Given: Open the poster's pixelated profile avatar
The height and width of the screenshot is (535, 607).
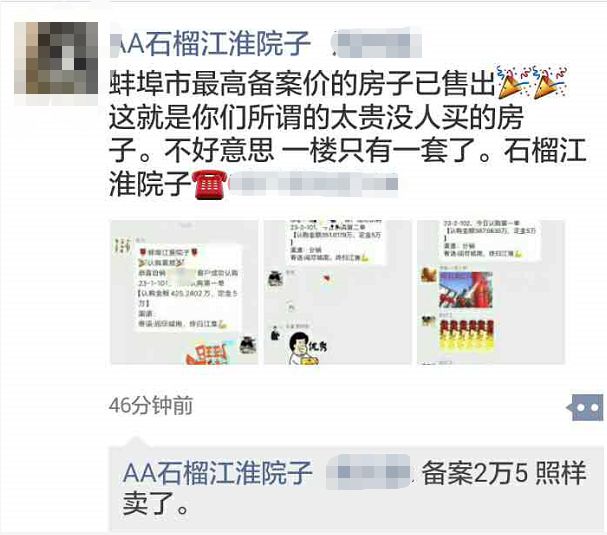Looking at the screenshot, I should tap(56, 58).
